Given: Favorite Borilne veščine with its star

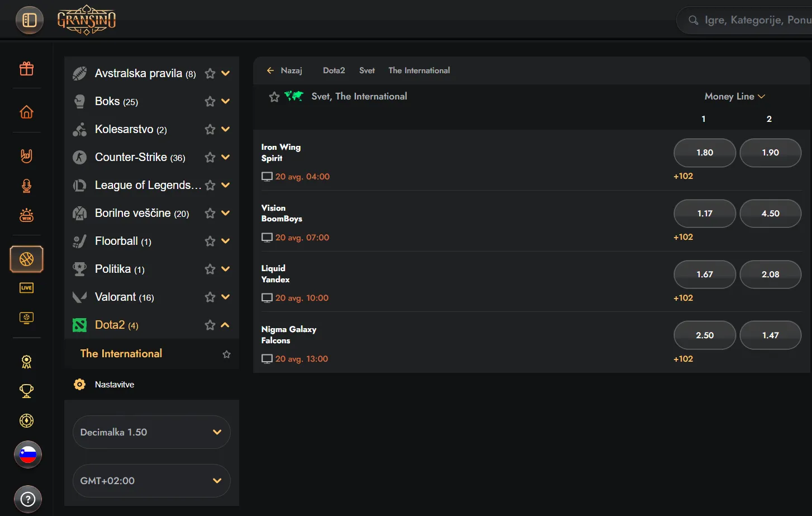Looking at the screenshot, I should tap(210, 213).
